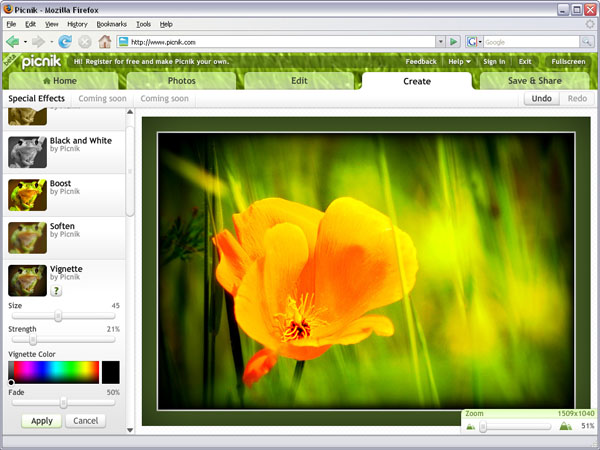
Task: Open the Picnik Help dropdown
Action: click(x=459, y=62)
